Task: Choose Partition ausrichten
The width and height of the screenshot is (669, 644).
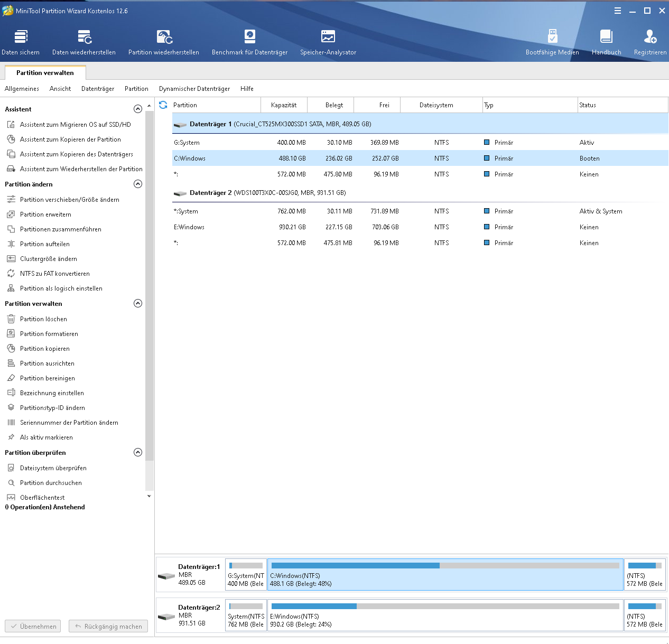Action: click(47, 363)
